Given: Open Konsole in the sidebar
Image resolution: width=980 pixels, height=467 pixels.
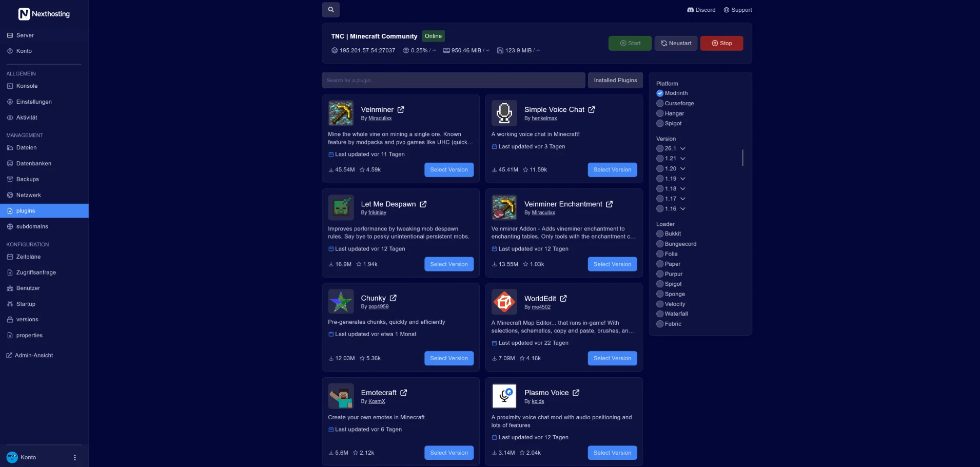Looking at the screenshot, I should point(44,86).
